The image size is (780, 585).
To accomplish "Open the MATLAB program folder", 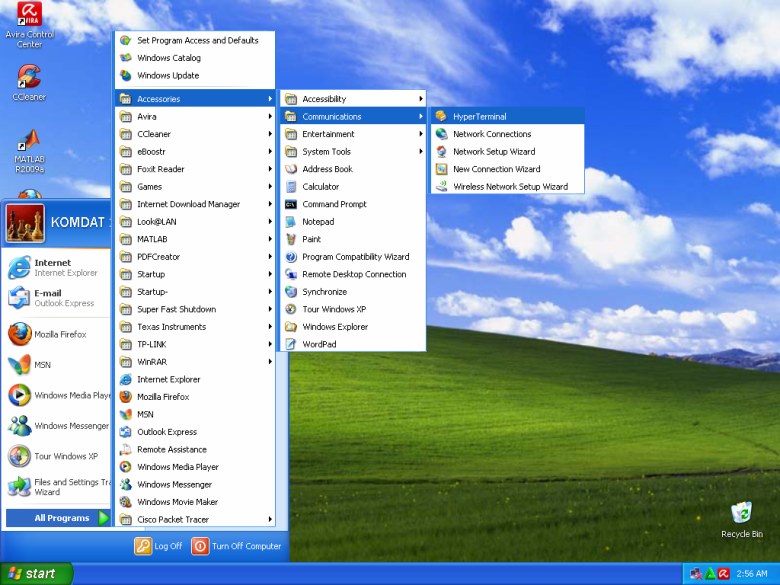I will coord(195,239).
